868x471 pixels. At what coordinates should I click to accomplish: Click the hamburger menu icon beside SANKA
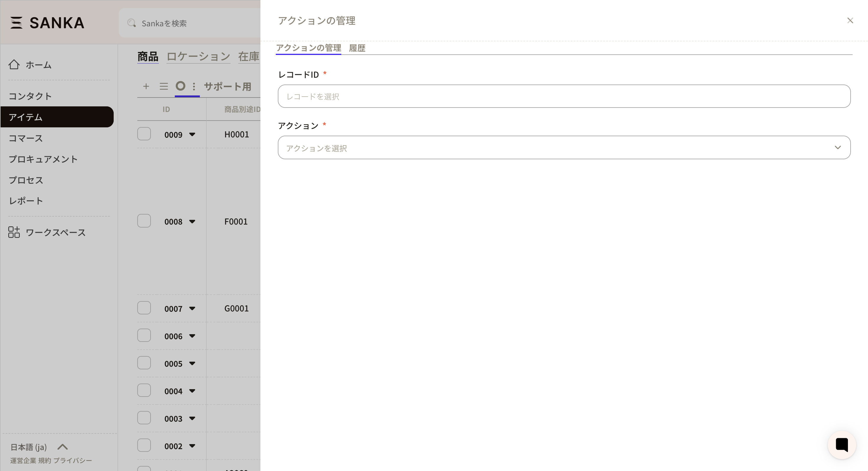click(x=16, y=22)
